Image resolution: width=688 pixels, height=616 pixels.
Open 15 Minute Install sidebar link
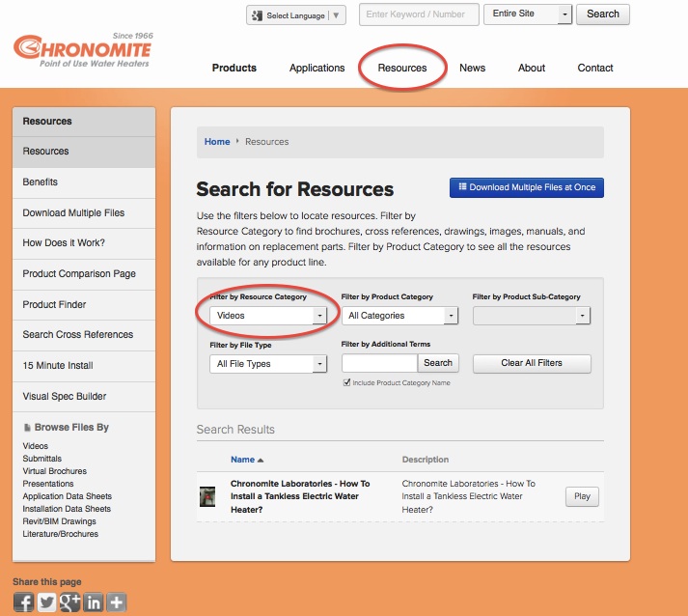[84, 366]
